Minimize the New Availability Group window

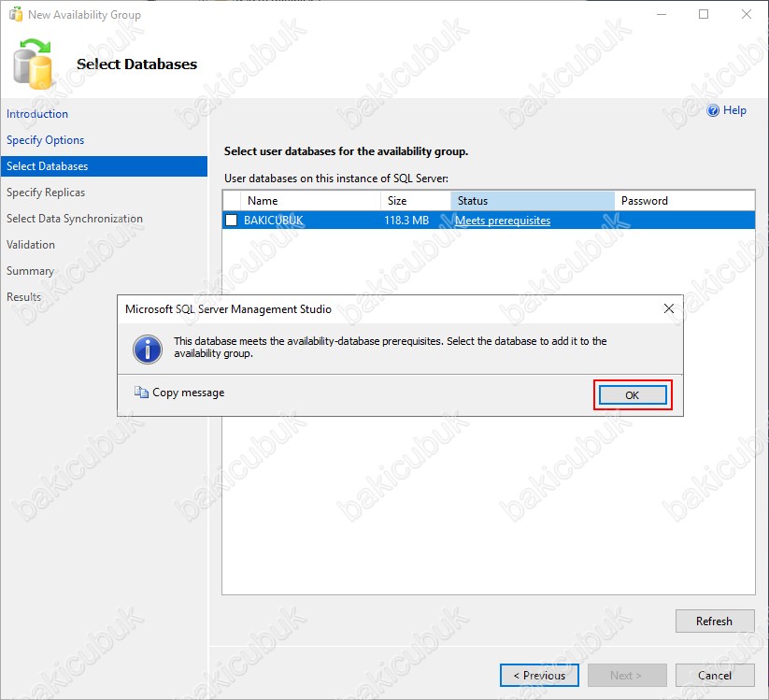(662, 15)
